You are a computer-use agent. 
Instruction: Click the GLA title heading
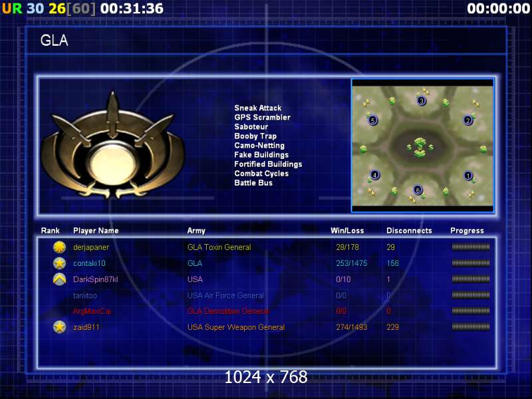(x=55, y=41)
